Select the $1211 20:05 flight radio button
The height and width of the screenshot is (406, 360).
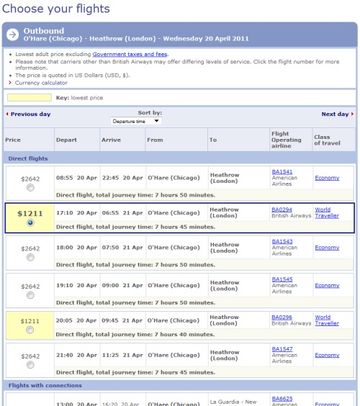30,330
